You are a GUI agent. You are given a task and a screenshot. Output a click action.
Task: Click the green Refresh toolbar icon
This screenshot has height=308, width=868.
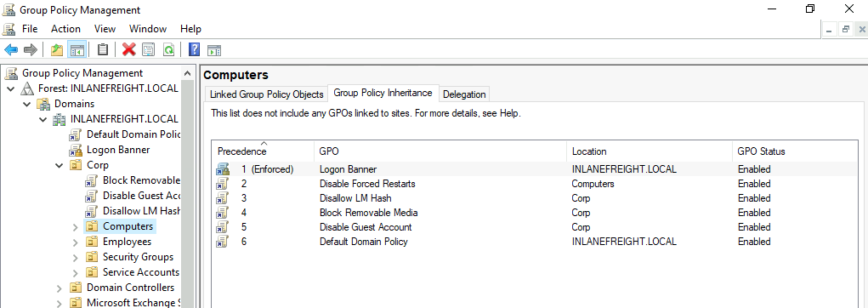[168, 50]
